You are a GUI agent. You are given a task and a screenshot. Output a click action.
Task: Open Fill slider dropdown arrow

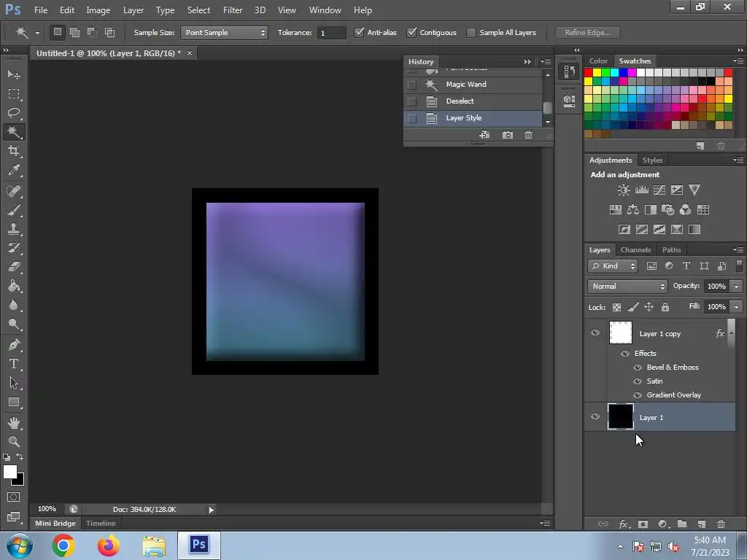tap(737, 307)
